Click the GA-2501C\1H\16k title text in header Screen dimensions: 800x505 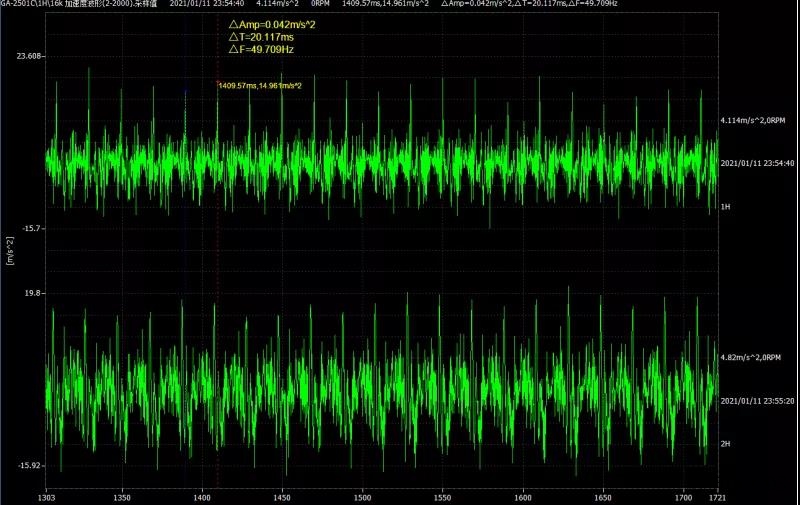(32, 5)
